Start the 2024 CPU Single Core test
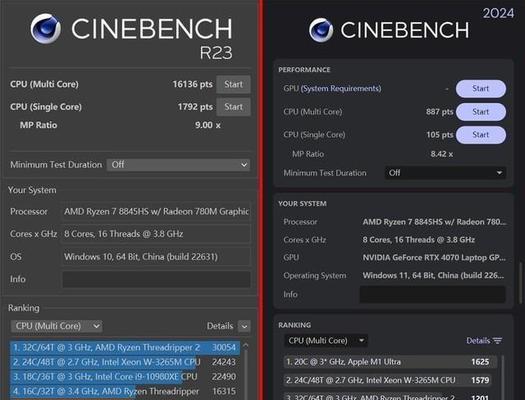 (x=481, y=135)
